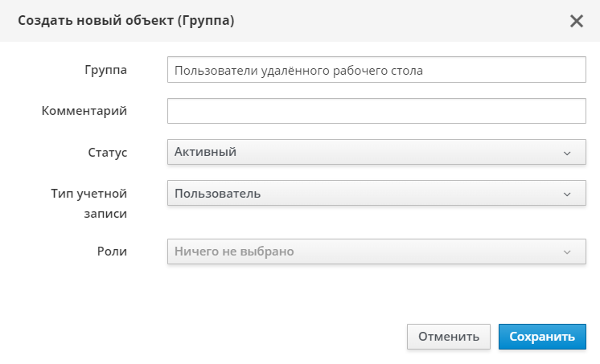Click the dialog title Создать новый объект

click(x=127, y=21)
